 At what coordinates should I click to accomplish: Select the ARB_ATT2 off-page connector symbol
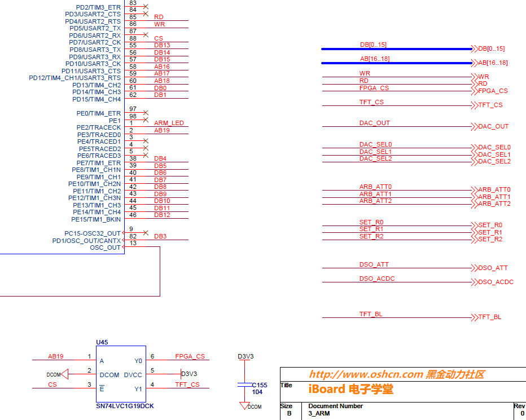pyautogui.click(x=474, y=204)
